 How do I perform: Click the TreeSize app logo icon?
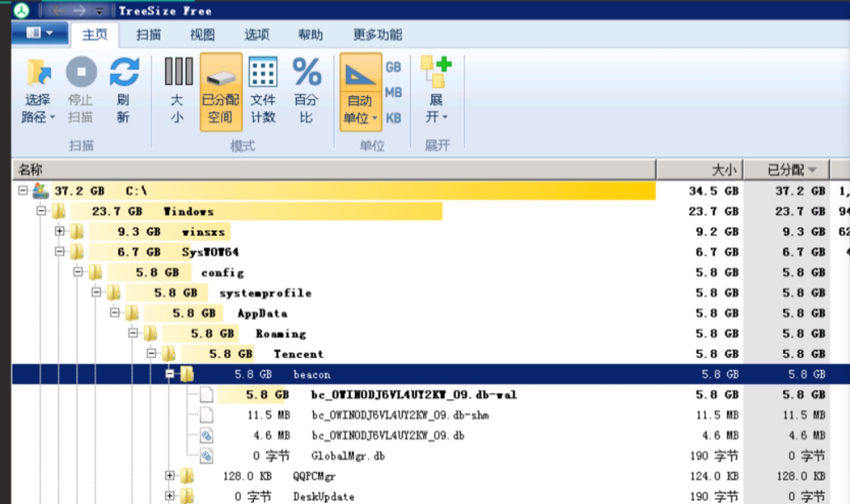tap(21, 11)
